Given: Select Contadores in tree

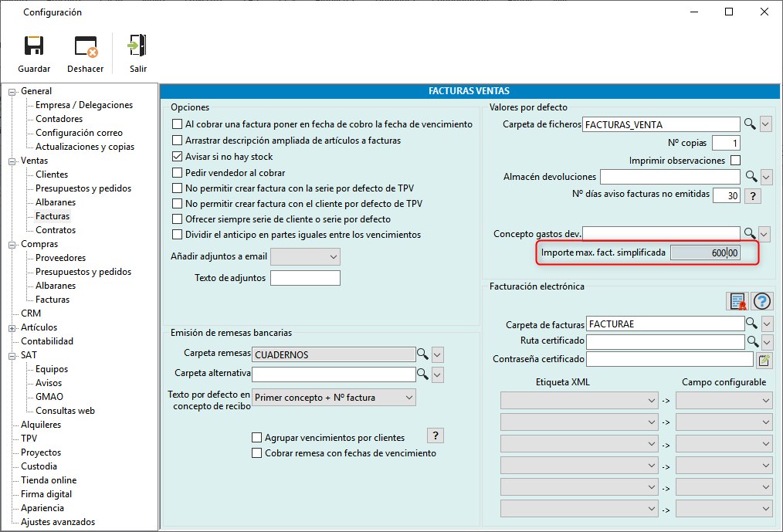Looking at the screenshot, I should (59, 119).
